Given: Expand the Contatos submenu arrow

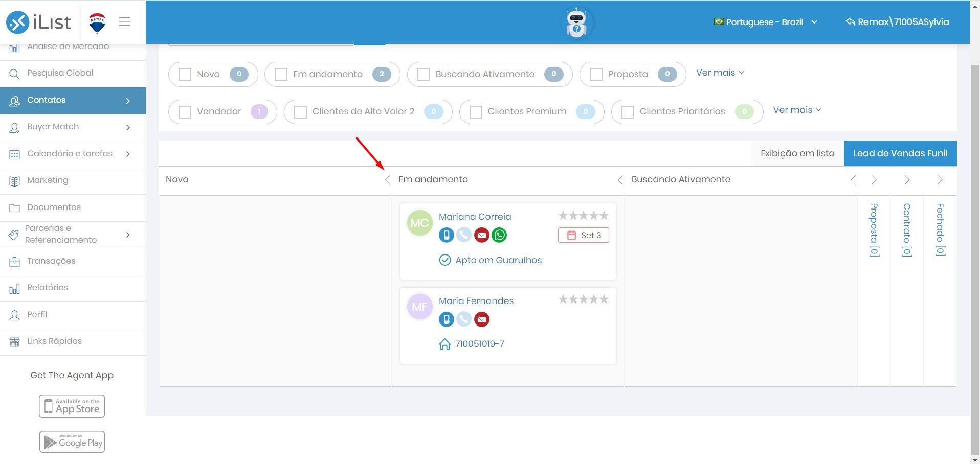Looking at the screenshot, I should pyautogui.click(x=128, y=101).
